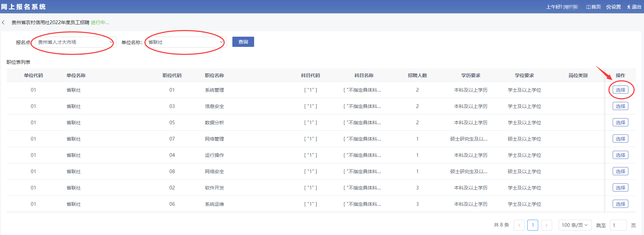Click the 查询 search button
Image resolution: width=644 pixels, height=235 pixels.
tap(243, 42)
